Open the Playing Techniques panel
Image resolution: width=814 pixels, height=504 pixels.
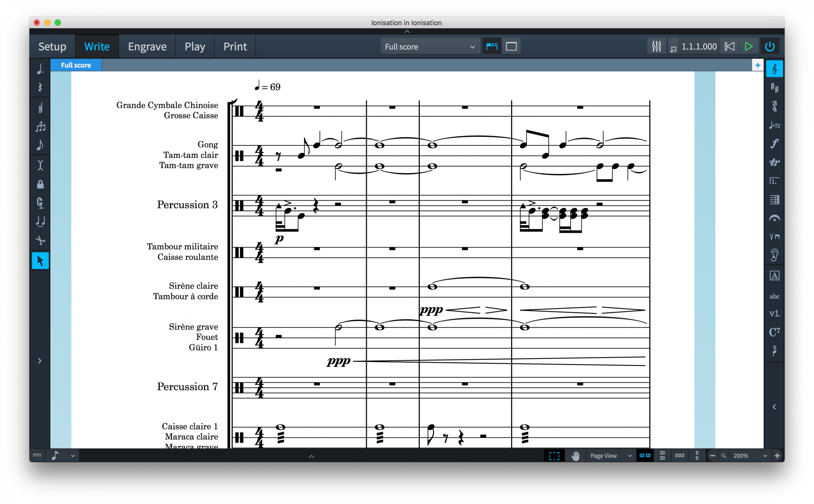click(x=774, y=237)
